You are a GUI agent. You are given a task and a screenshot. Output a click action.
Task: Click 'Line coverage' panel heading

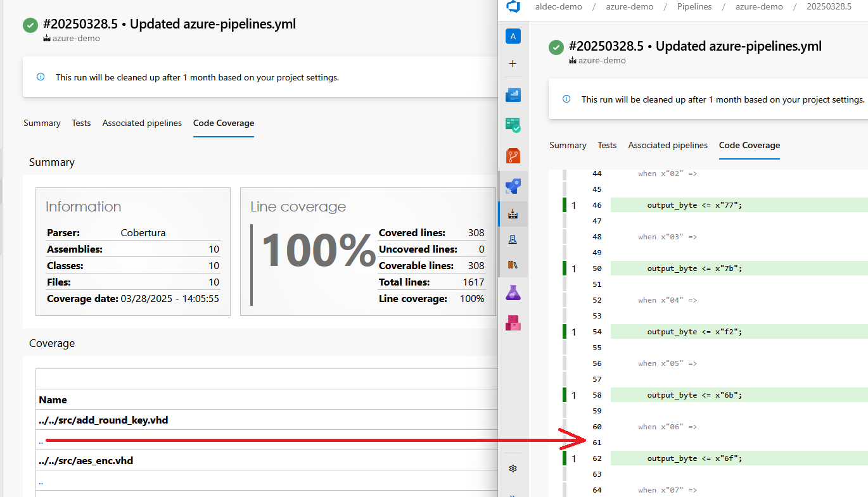pyautogui.click(x=298, y=207)
